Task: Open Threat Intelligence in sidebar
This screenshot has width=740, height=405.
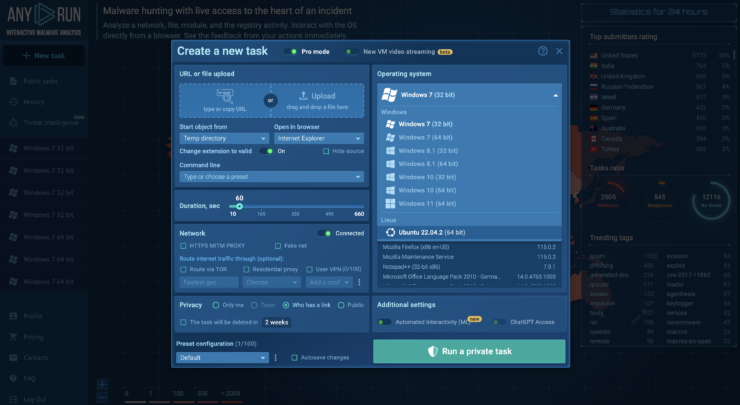Action: (51, 123)
